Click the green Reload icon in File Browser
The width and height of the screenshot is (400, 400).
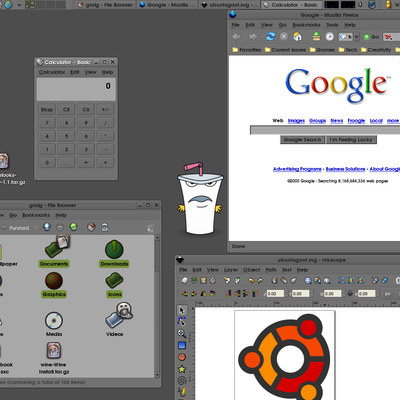[x=73, y=227]
